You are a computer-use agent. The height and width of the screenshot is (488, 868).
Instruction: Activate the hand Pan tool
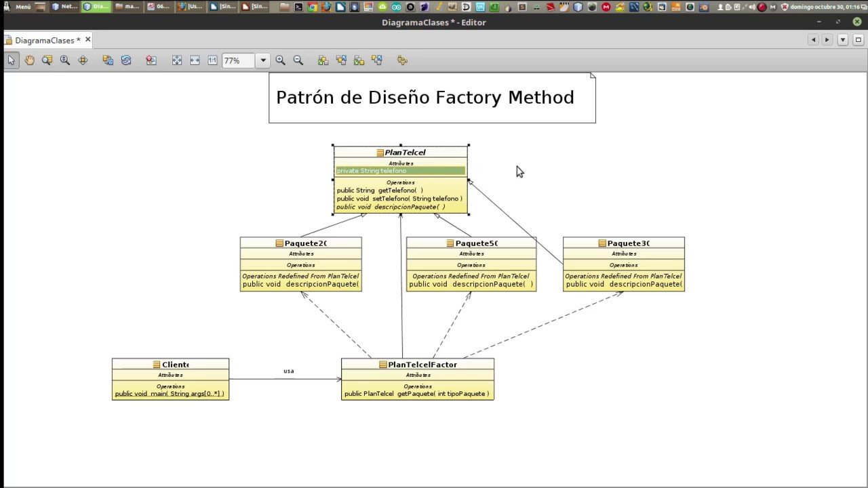(30, 60)
